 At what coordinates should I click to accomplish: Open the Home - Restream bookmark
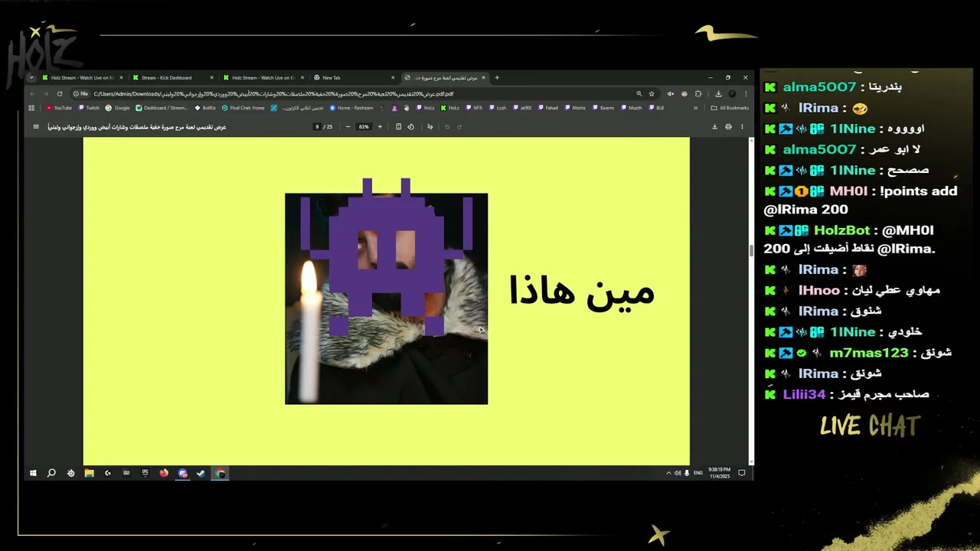(x=351, y=108)
